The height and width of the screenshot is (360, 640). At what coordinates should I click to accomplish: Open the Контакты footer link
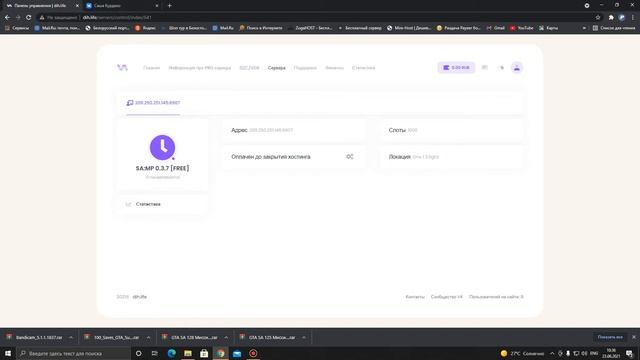click(x=415, y=297)
